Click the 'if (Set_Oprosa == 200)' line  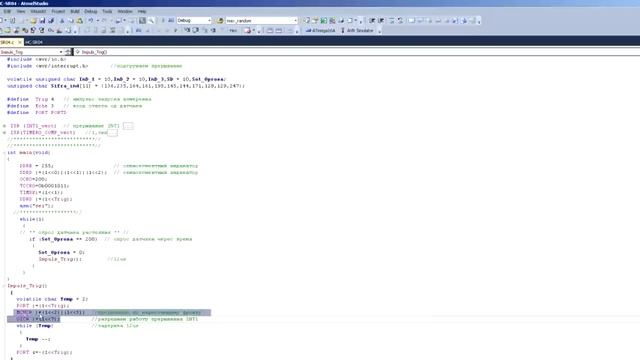(x=63, y=239)
